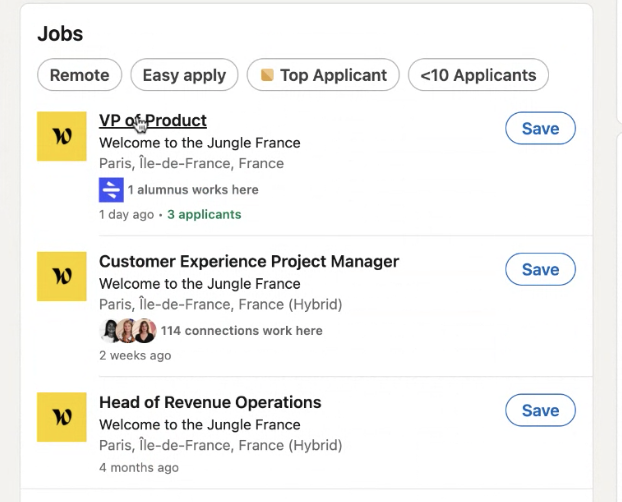Click the connections profile photos cluster
Screen dimensions: 622x502
[x=128, y=330]
